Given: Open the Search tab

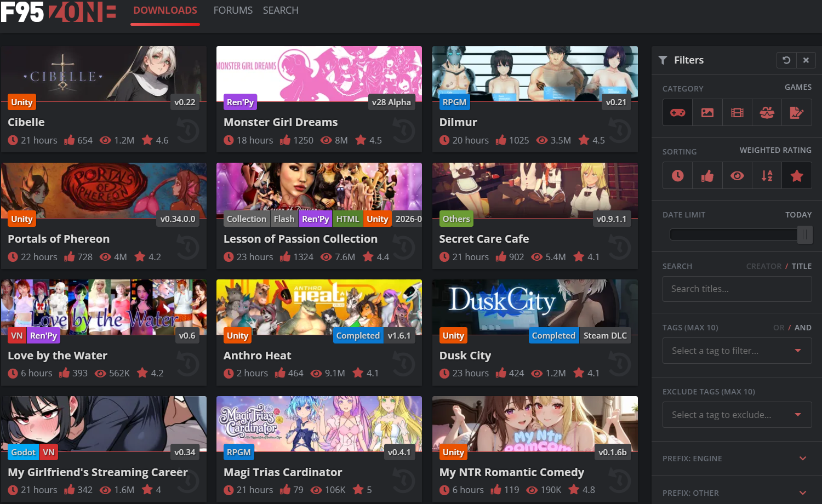Looking at the screenshot, I should (x=281, y=10).
